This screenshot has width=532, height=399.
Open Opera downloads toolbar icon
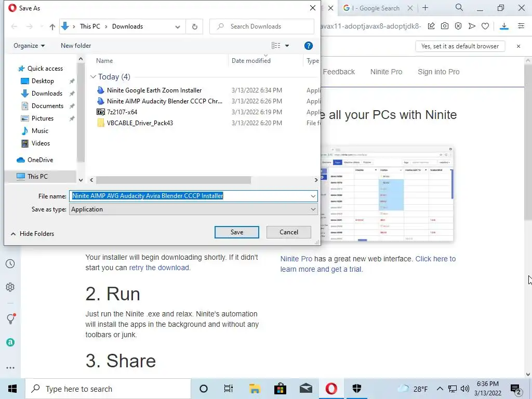coord(504,26)
